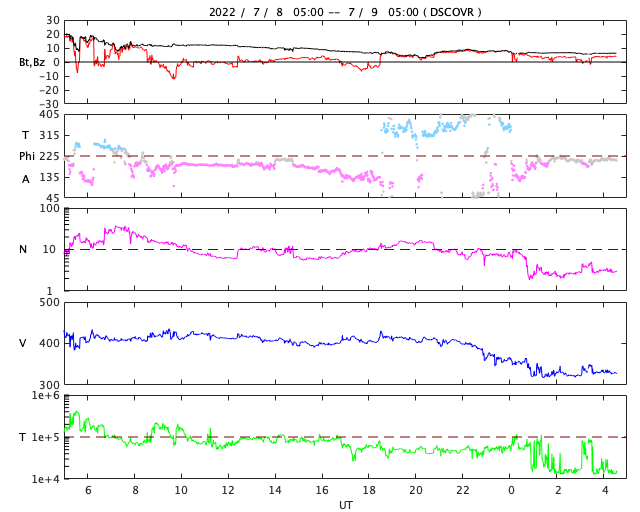Click the 300 tick label on the velocity panel
This screenshot has width=640, height=512.
(49, 385)
